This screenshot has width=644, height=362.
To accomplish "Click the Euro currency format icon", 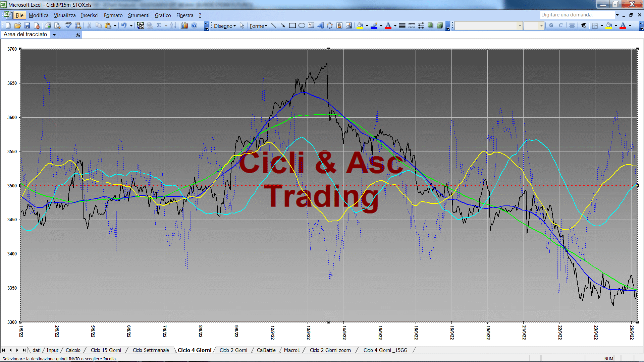I will [584, 25].
